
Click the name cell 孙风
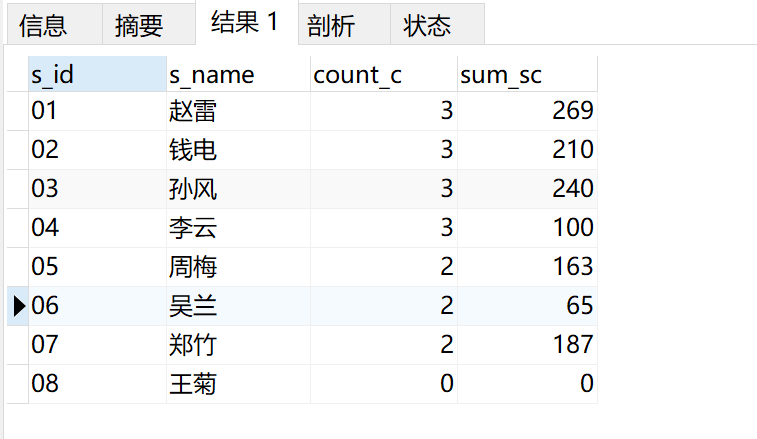[237, 189]
